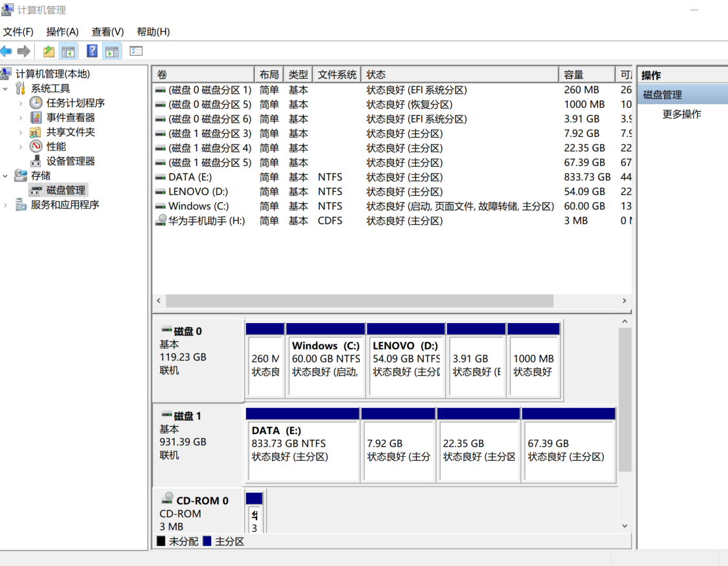Select the Windows (C:) 60.00 GB partition block

(326, 361)
